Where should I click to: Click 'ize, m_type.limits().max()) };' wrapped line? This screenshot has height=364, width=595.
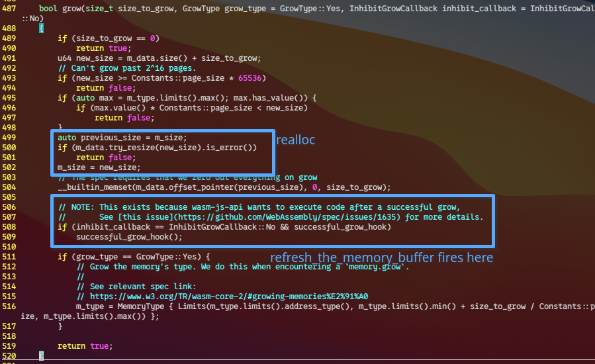tap(90, 316)
